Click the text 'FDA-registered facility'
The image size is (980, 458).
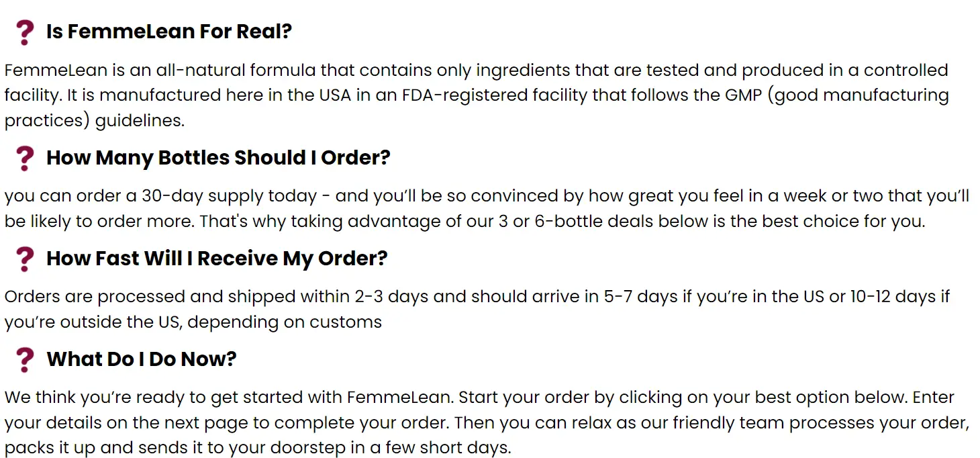(x=495, y=95)
